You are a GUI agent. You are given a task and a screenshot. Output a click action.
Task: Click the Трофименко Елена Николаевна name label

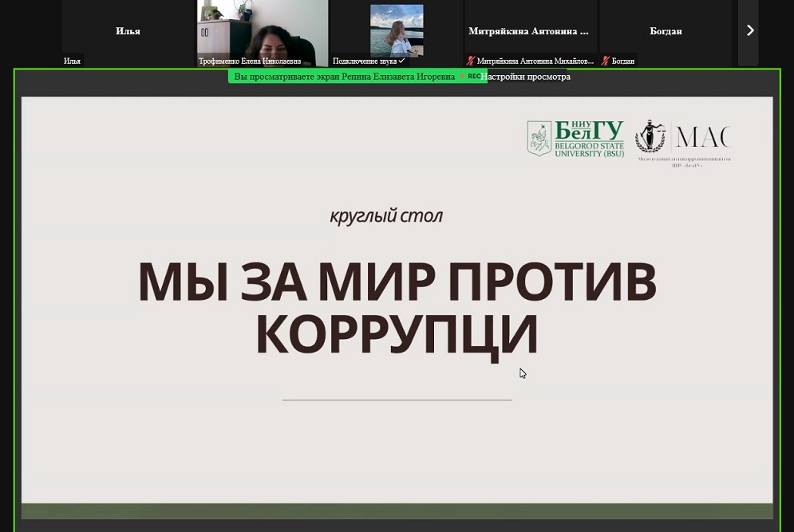(250, 61)
